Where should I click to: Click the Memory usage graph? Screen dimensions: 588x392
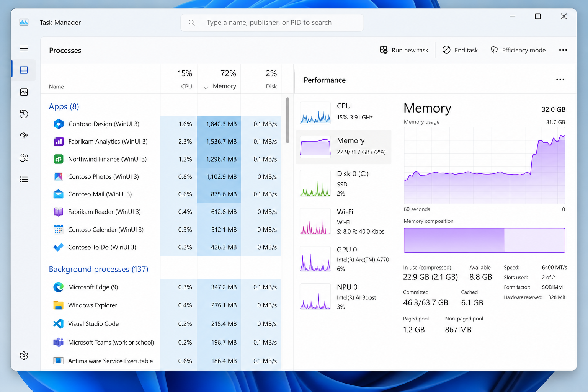[484, 166]
